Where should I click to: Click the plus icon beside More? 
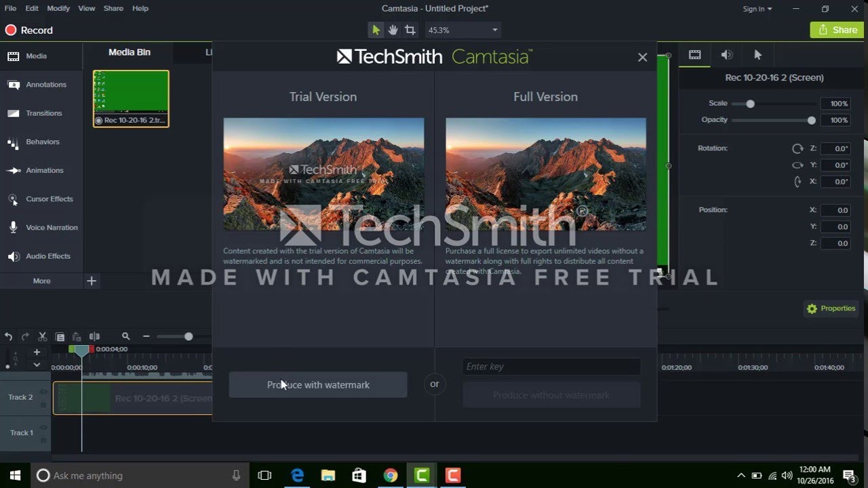coord(92,281)
